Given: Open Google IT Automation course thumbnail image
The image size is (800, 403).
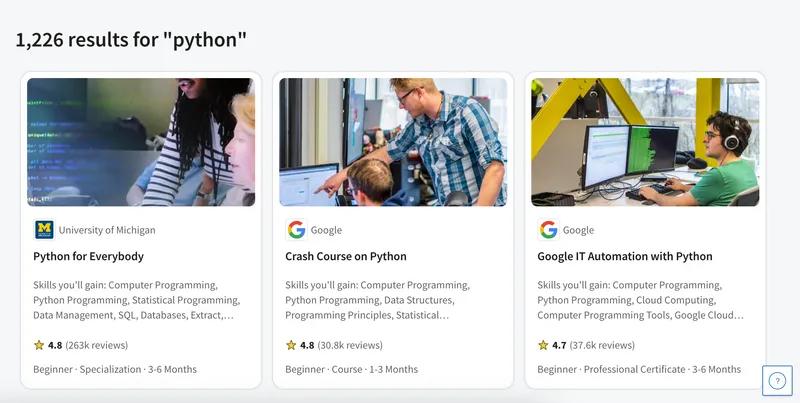Looking at the screenshot, I should point(645,142).
